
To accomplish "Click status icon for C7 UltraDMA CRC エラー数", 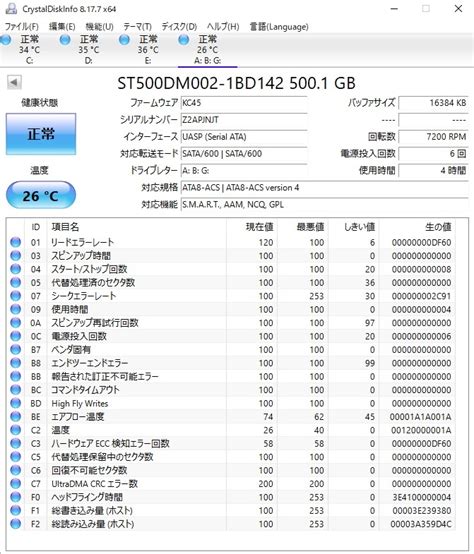I will [x=16, y=484].
